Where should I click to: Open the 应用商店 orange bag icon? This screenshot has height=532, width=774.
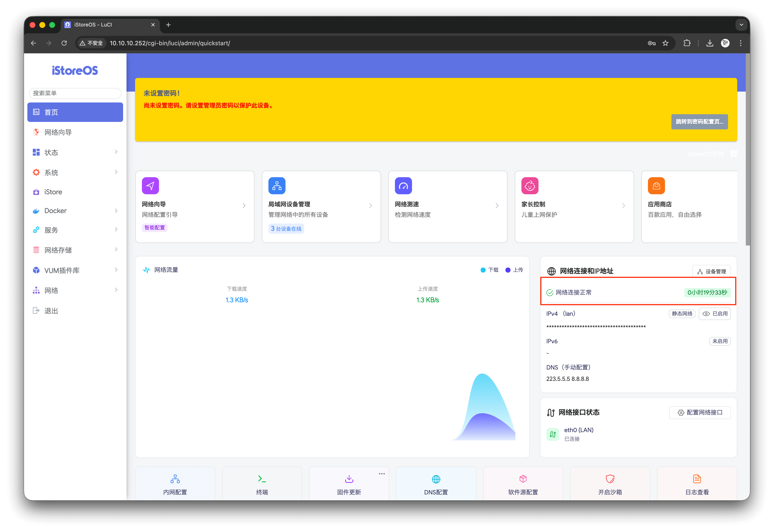point(656,186)
